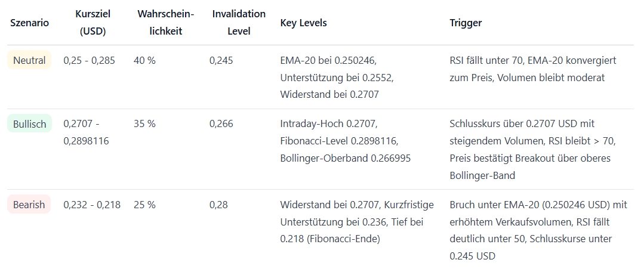The height and width of the screenshot is (275, 644).
Task: Click the 0,28 invalidation level value
Action: [218, 205]
